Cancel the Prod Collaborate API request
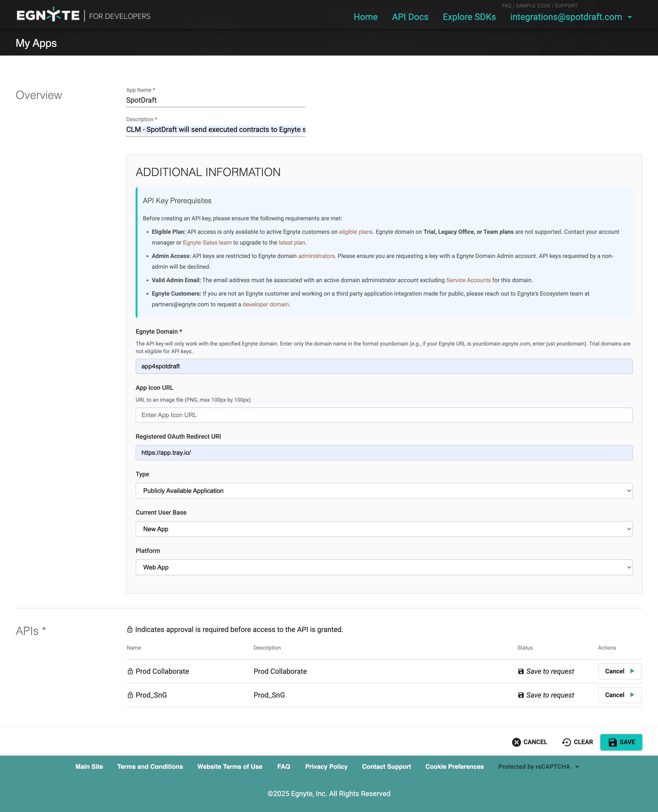 (619, 671)
